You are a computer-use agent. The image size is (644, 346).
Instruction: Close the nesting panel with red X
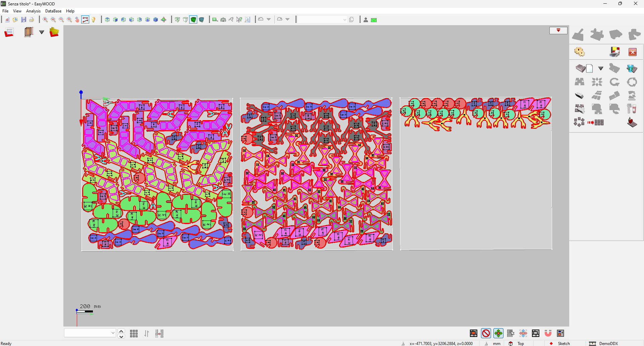click(x=633, y=52)
